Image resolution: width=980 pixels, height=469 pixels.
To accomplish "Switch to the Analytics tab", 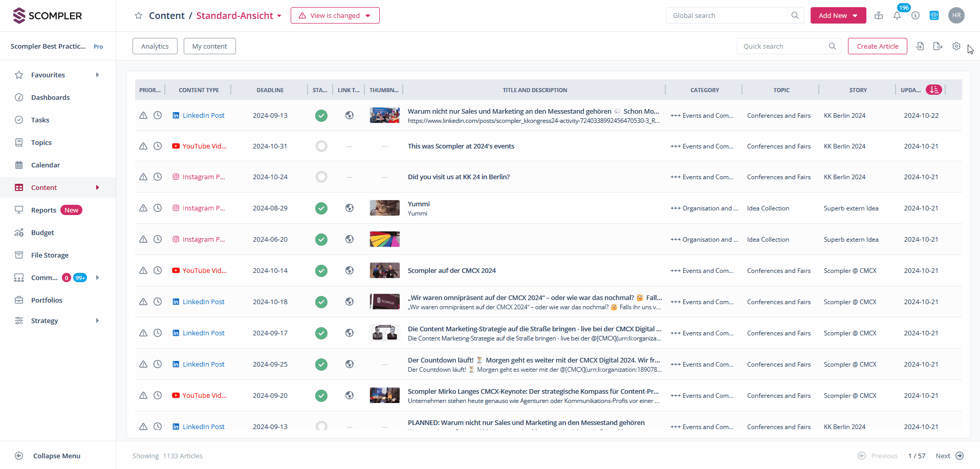I will pyautogui.click(x=155, y=46).
